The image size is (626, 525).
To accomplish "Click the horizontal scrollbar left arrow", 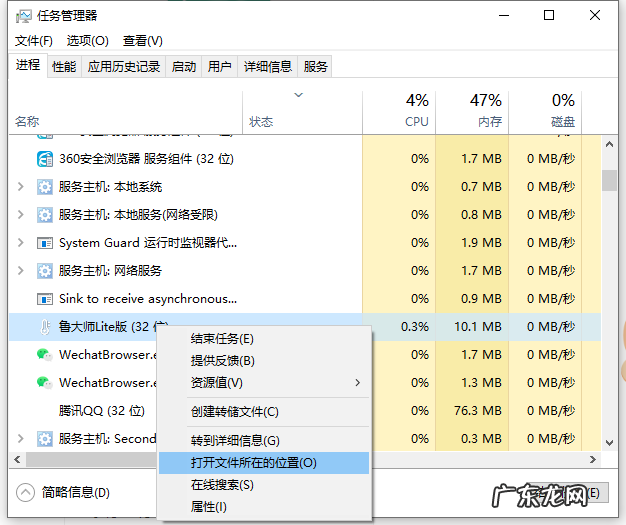I will pyautogui.click(x=17, y=460).
